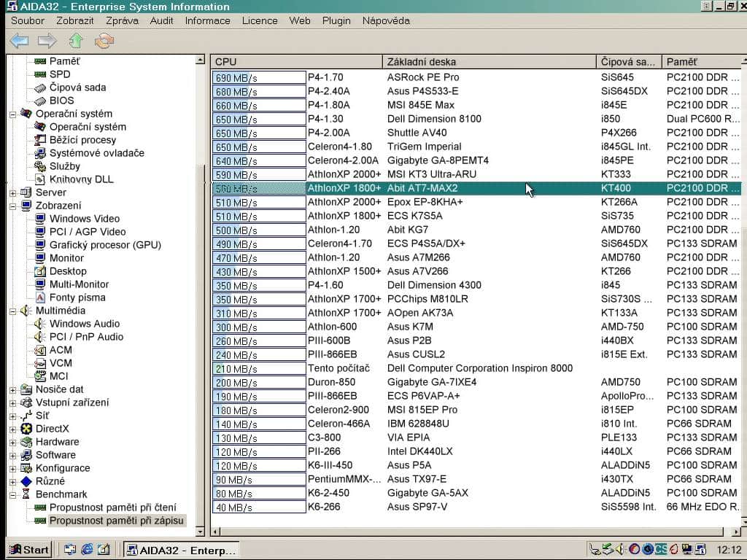Click Internet Explorer quick launch icon
747x560 pixels.
pos(88,550)
